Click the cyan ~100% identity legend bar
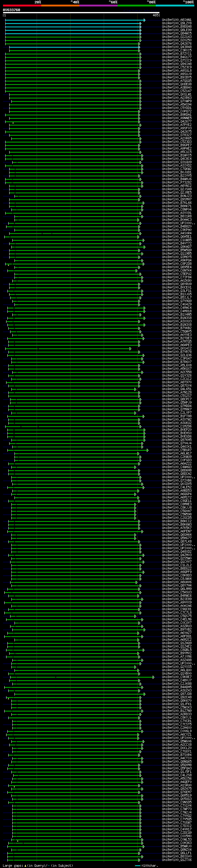197x868 pixels. [x=175, y=6]
